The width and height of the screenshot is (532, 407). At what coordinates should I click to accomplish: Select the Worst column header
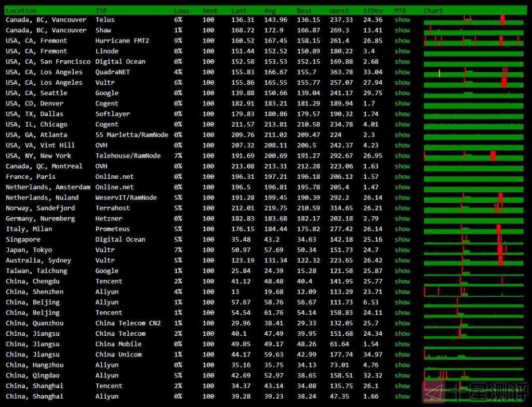click(x=339, y=10)
